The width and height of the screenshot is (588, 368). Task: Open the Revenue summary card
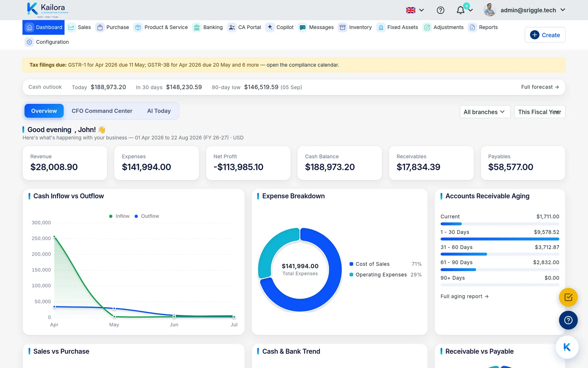[65, 163]
